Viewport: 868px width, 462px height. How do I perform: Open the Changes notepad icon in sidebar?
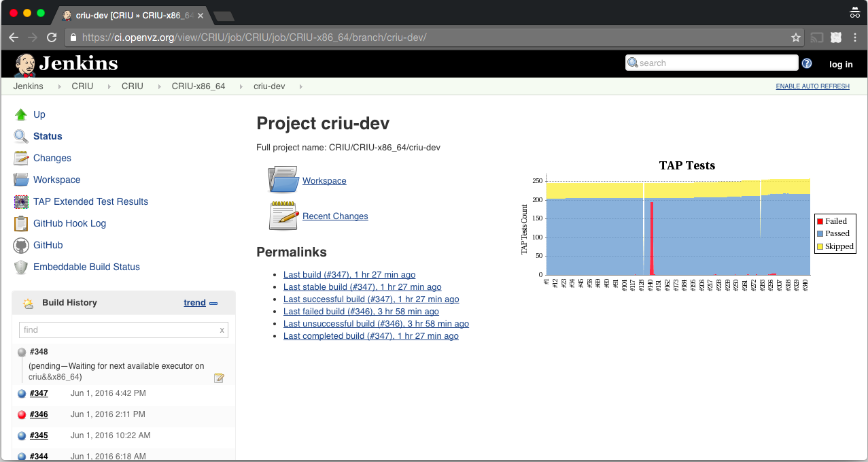pos(21,158)
